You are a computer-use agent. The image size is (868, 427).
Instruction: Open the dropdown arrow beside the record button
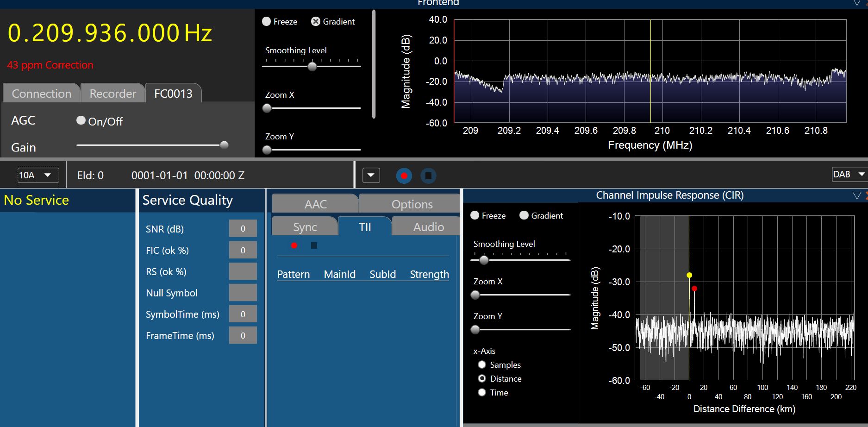click(371, 176)
